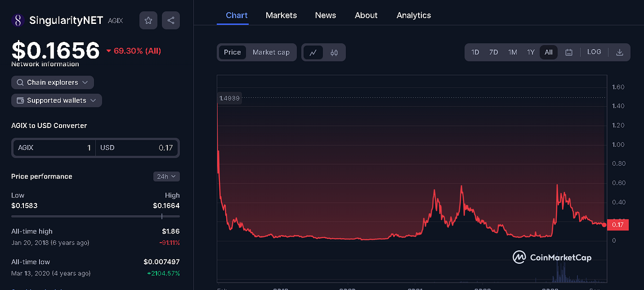Toggle Price display mode on
Image resolution: width=644 pixels, height=290 pixels.
[232, 52]
